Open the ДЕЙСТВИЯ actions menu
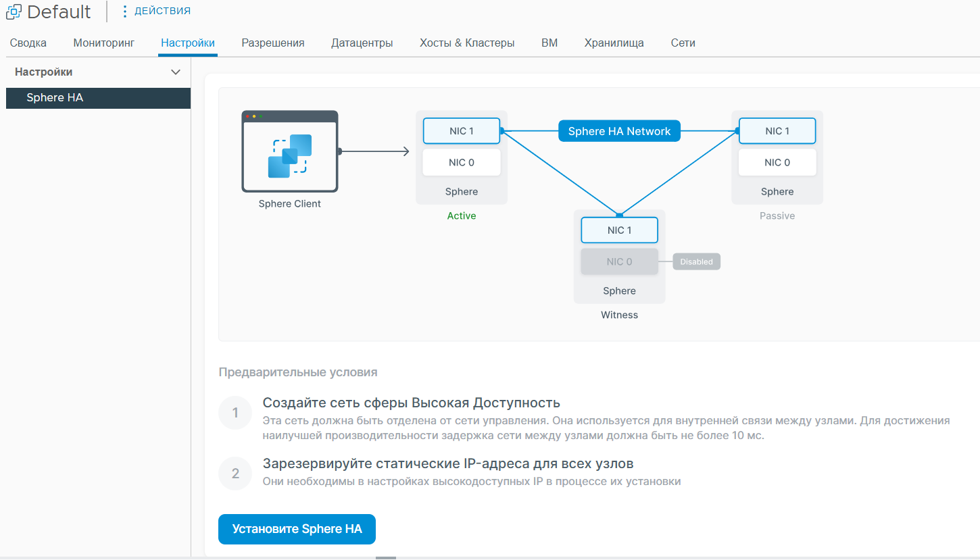The width and height of the screenshot is (980, 560). 156,11
